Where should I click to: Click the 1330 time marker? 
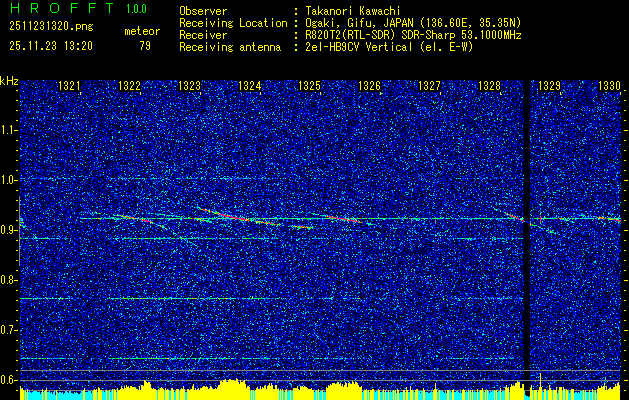click(609, 86)
